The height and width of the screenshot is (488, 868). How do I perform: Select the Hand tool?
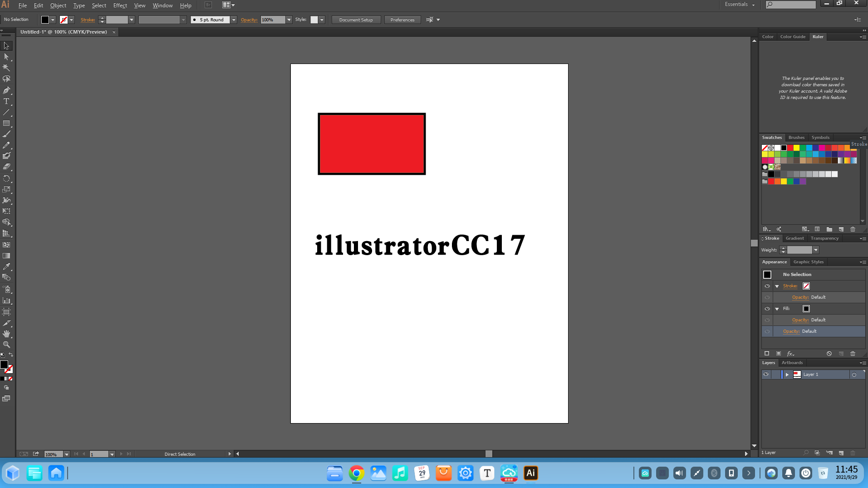click(6, 334)
